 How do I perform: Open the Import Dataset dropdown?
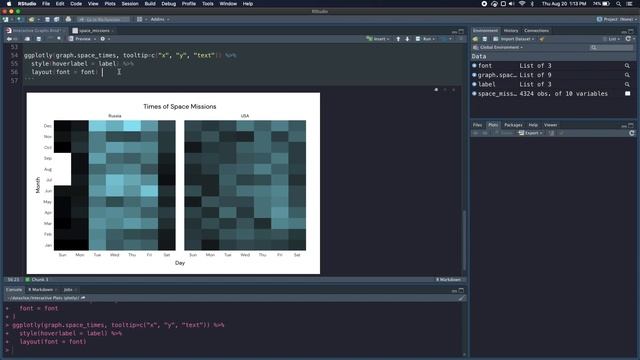point(513,39)
